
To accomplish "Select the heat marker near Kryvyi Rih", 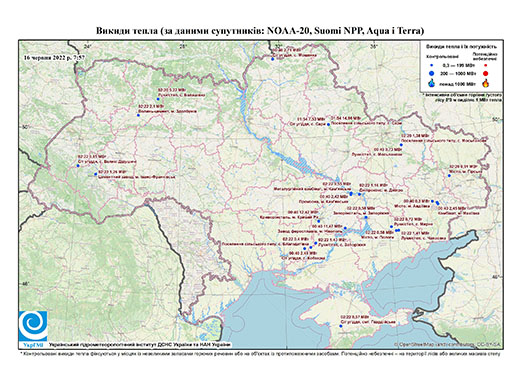I will point(319,221).
